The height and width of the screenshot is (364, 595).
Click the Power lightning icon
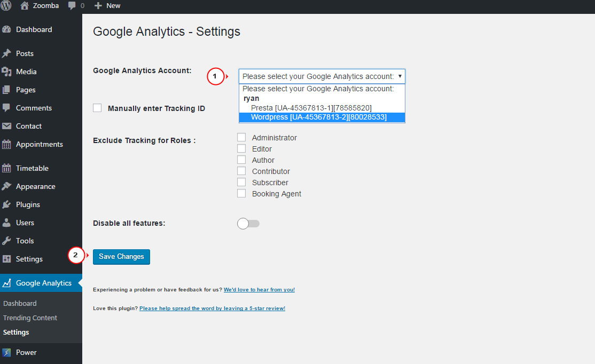tap(6, 353)
